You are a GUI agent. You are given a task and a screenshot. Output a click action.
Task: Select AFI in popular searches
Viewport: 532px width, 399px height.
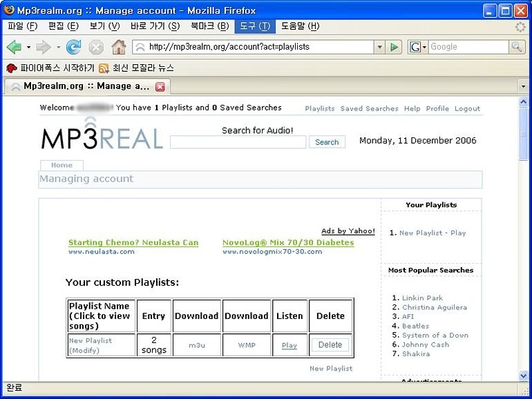coord(408,317)
